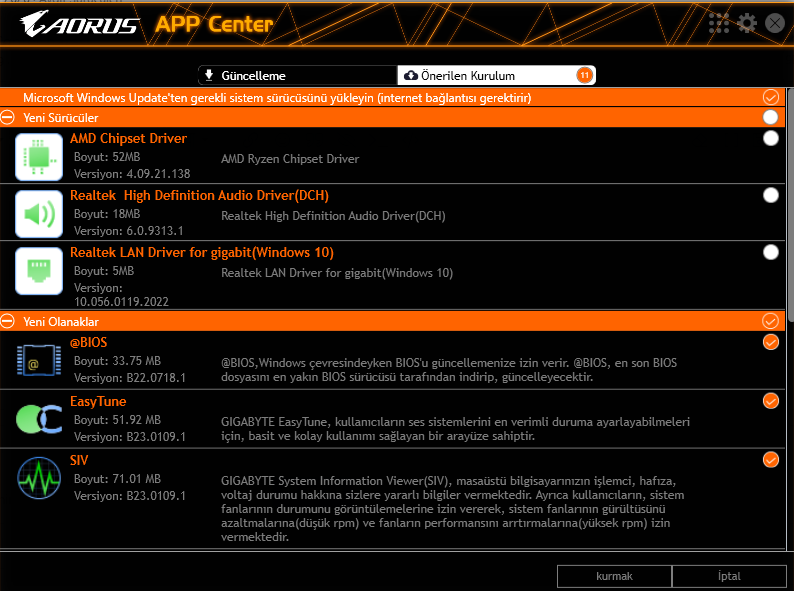Image resolution: width=794 pixels, height=591 pixels.
Task: Click the SIV title text
Action: pos(79,460)
